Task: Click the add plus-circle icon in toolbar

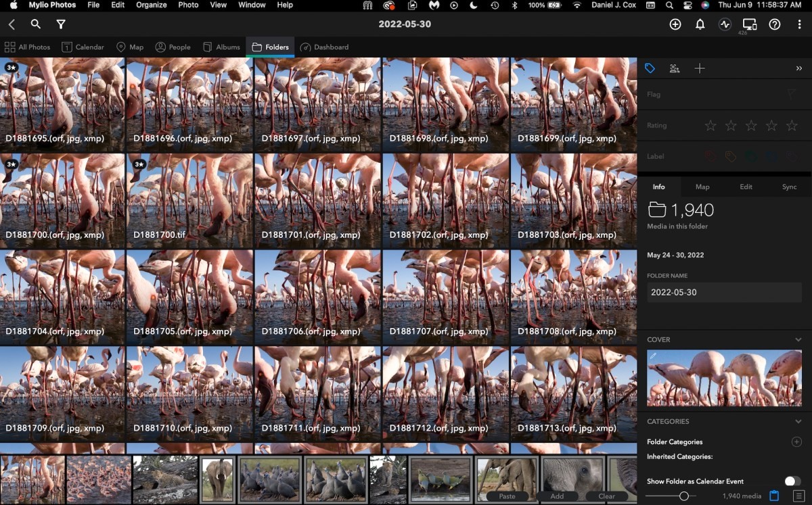Action: (675, 24)
